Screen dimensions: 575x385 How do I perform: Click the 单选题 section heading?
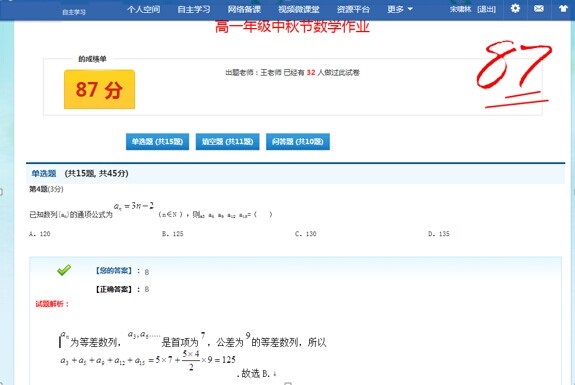pyautogui.click(x=44, y=173)
